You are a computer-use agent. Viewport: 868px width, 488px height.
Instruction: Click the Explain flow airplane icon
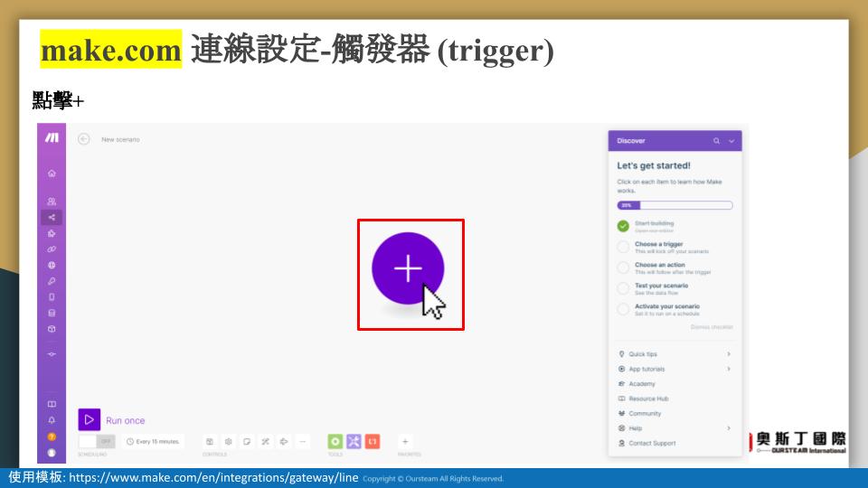click(x=283, y=442)
